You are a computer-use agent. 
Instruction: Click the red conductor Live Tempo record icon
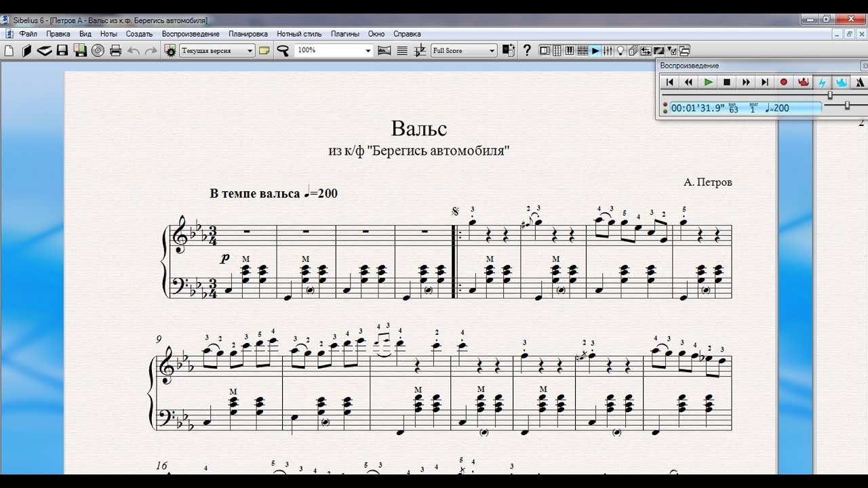tap(804, 82)
